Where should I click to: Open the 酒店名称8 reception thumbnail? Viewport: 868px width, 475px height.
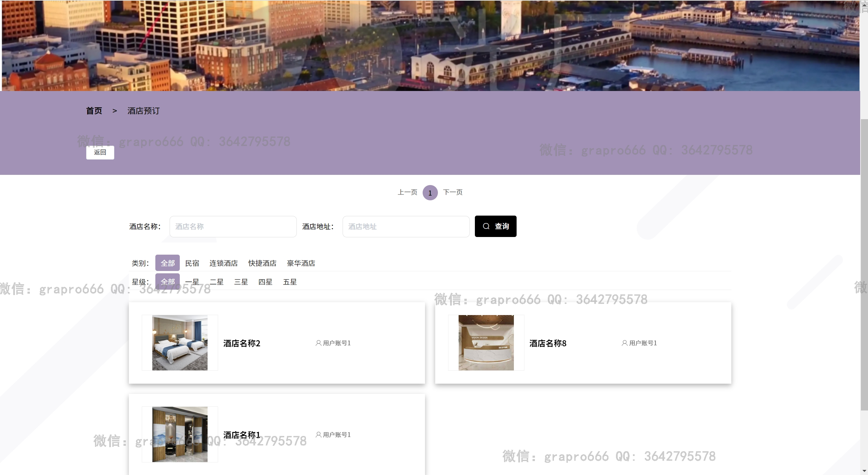click(486, 343)
